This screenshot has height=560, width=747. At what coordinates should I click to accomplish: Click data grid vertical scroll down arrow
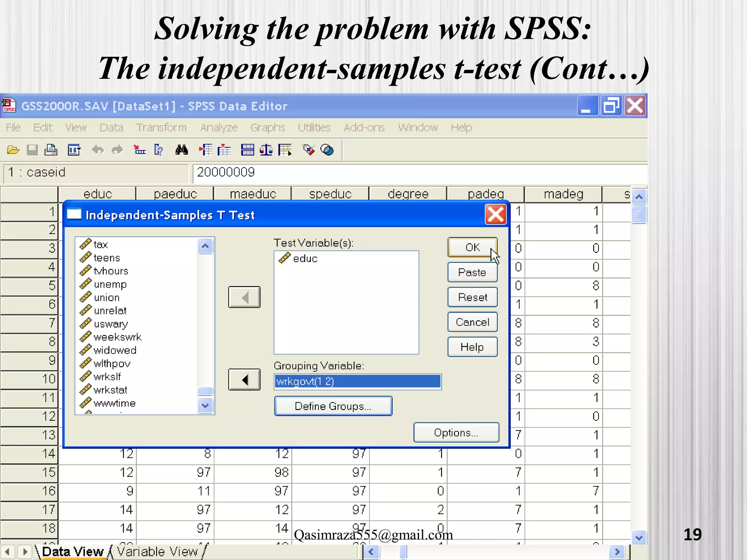click(x=639, y=538)
